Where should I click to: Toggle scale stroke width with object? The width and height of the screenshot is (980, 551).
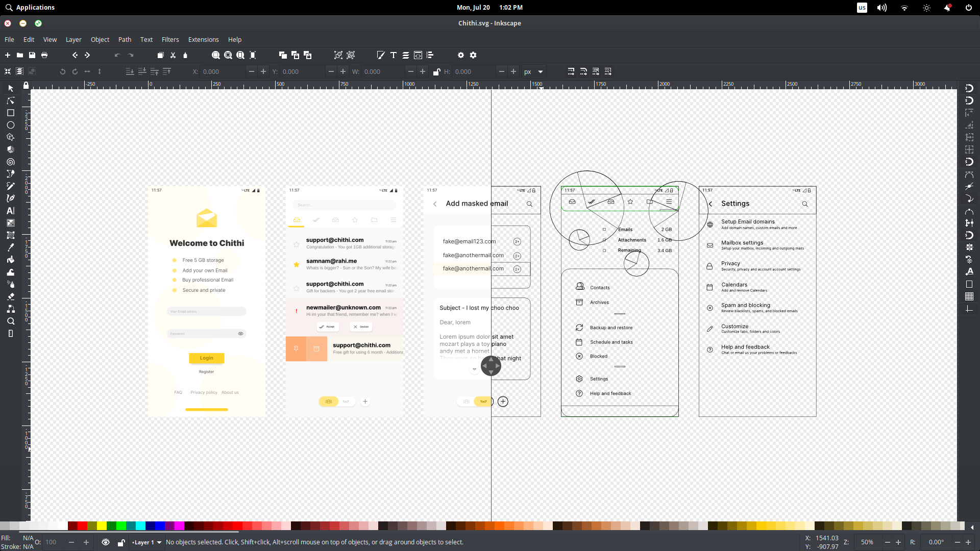click(571, 71)
